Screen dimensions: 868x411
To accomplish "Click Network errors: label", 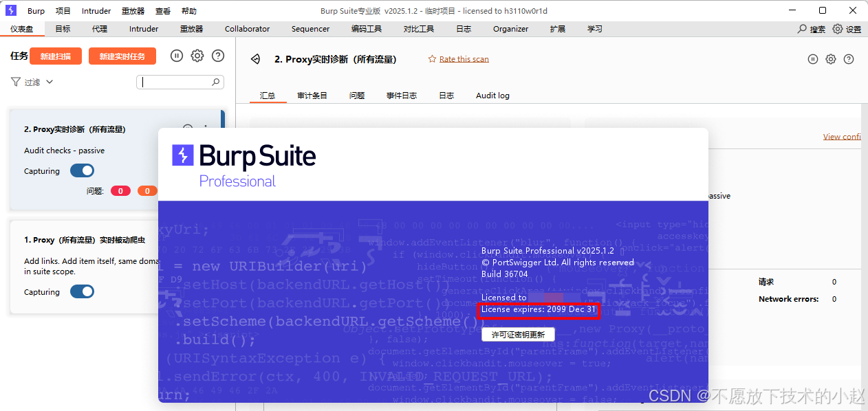I will tap(789, 299).
